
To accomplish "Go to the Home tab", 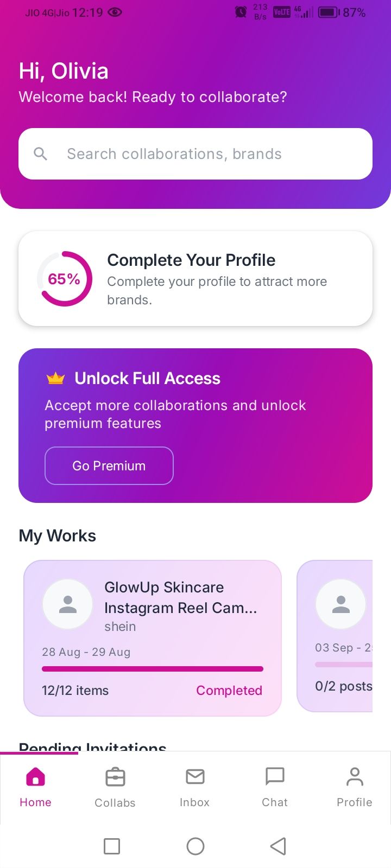I will pos(35,787).
